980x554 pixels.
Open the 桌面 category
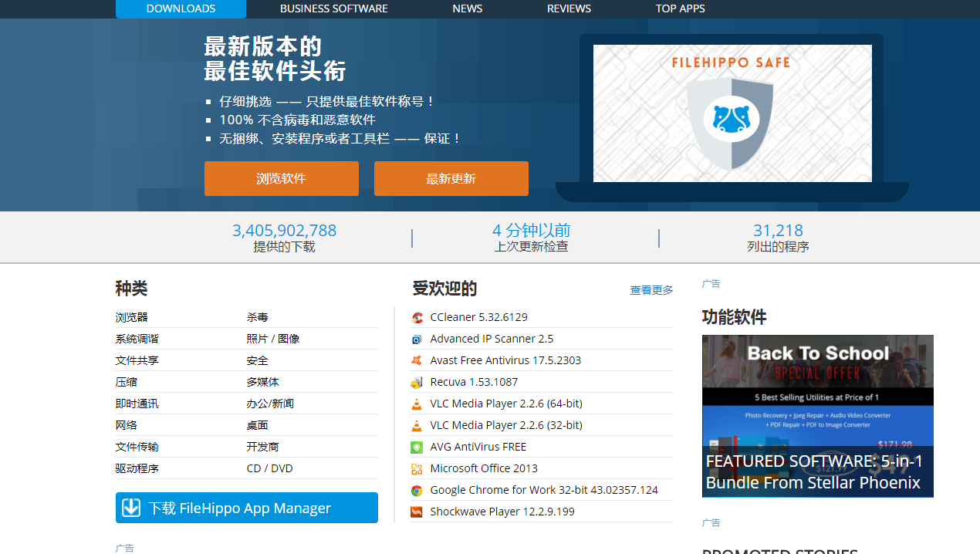258,425
